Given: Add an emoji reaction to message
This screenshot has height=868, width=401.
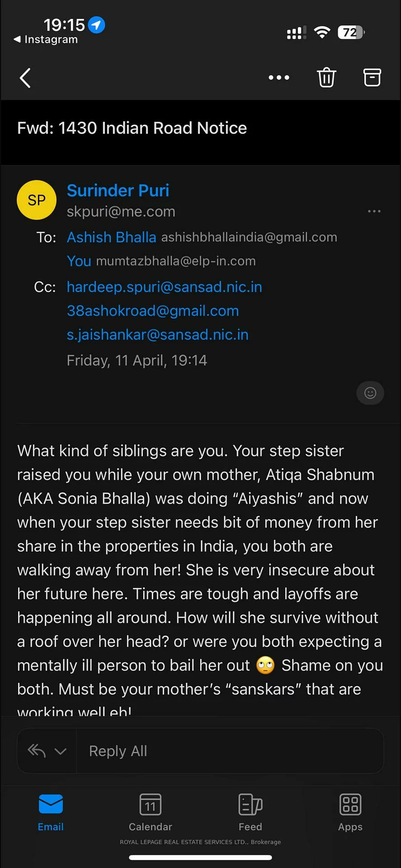Looking at the screenshot, I should pos(370,393).
